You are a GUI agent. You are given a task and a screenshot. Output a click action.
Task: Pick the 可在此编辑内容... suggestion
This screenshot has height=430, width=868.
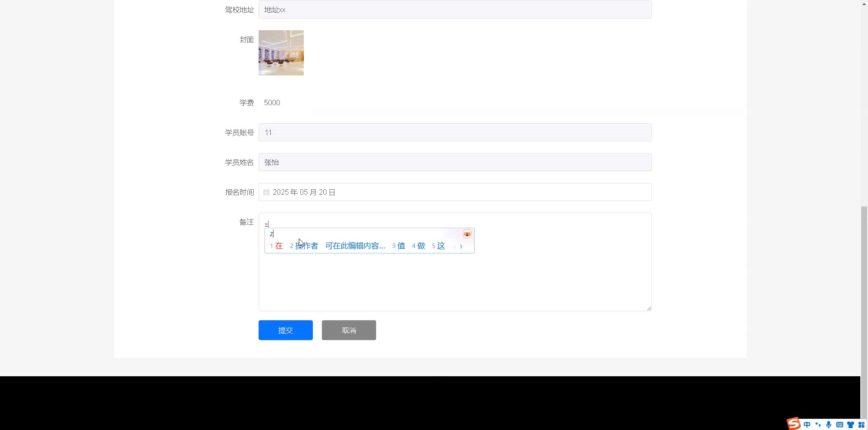(x=355, y=246)
